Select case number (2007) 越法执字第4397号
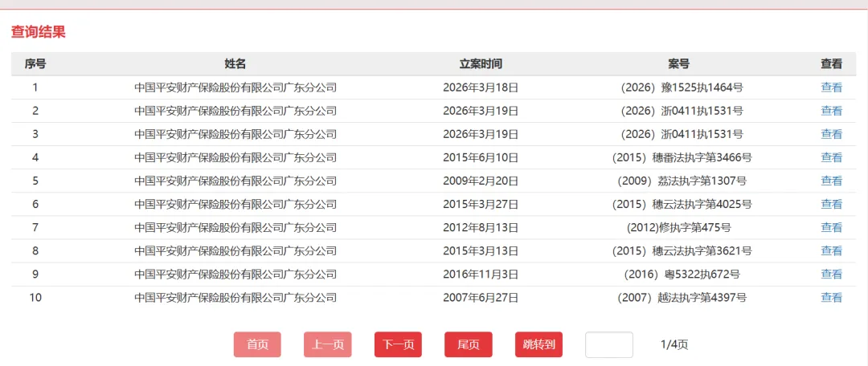Viewport: 868px width, 366px height. click(682, 298)
